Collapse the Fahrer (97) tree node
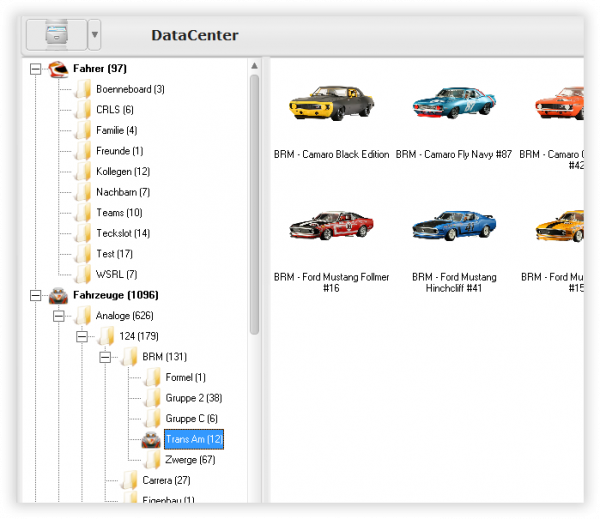600x519 pixels. pos(36,69)
